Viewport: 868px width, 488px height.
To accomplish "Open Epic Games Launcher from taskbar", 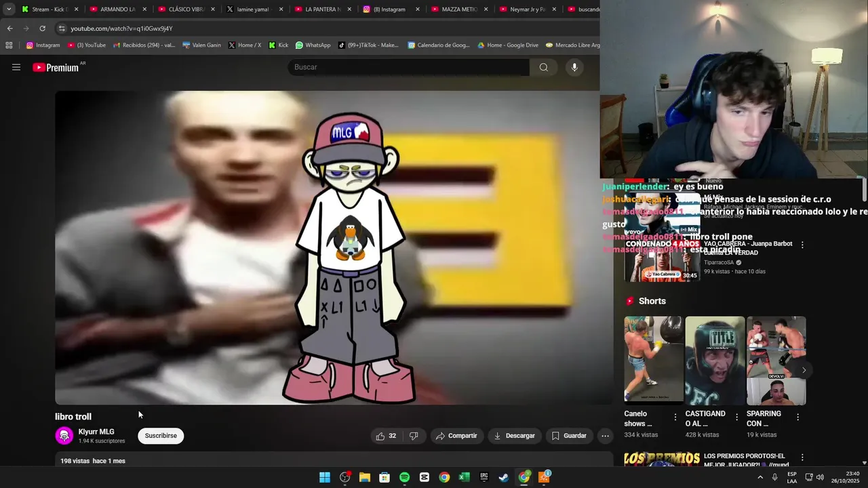I will click(x=484, y=477).
